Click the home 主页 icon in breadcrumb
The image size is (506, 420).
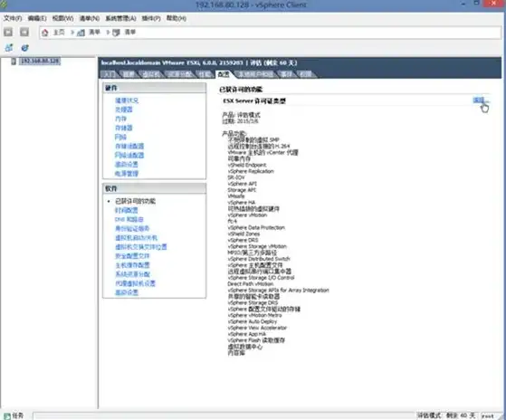(45, 33)
